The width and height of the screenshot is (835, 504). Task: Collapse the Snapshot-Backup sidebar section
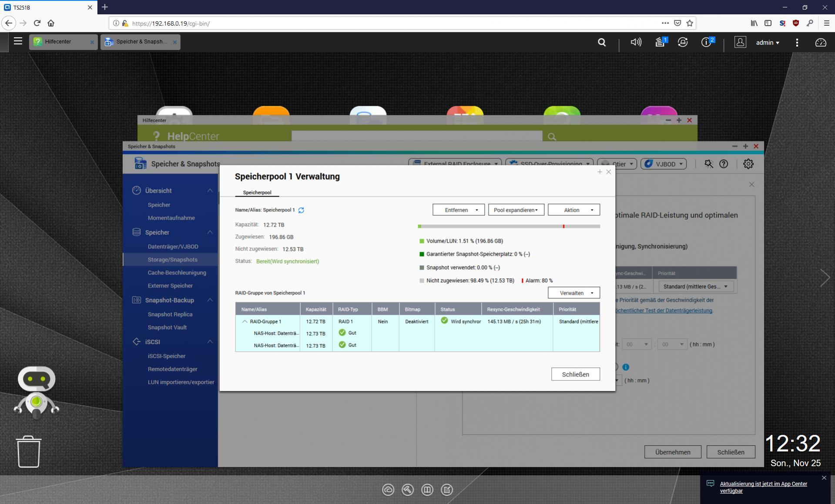point(210,300)
